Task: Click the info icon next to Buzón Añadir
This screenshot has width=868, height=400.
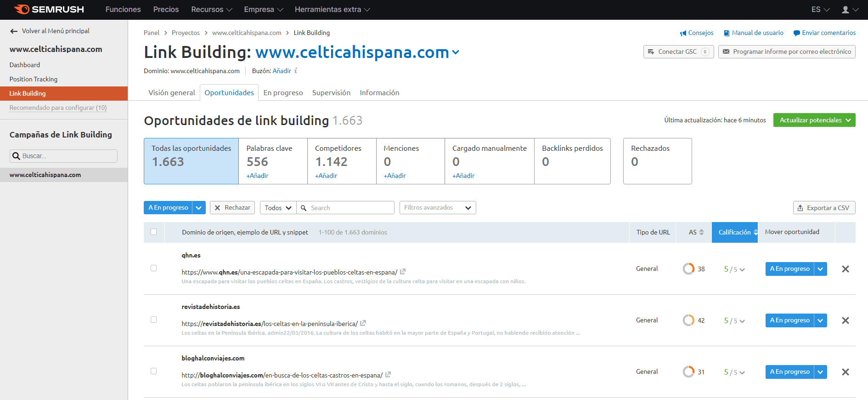Action: [x=296, y=71]
